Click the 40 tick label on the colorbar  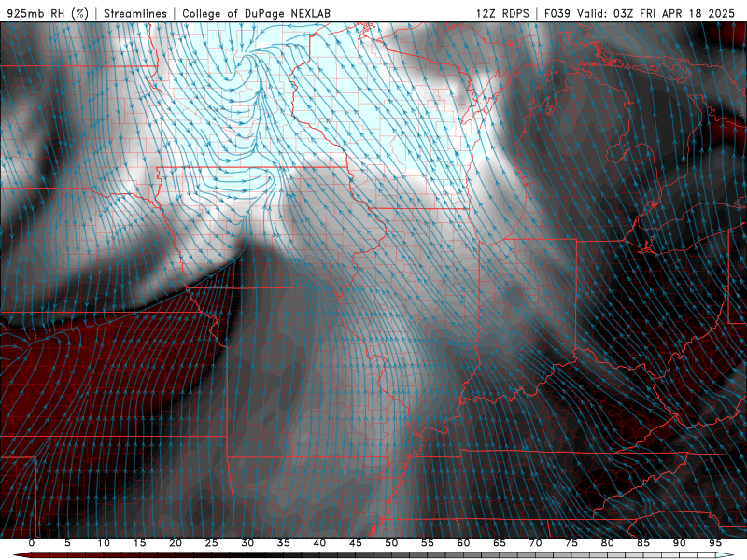pyautogui.click(x=319, y=543)
